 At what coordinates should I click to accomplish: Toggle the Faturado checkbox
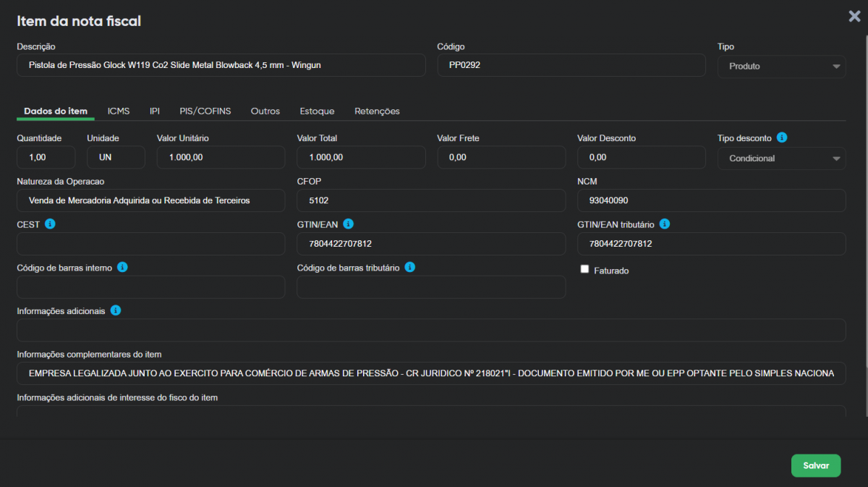click(x=585, y=269)
